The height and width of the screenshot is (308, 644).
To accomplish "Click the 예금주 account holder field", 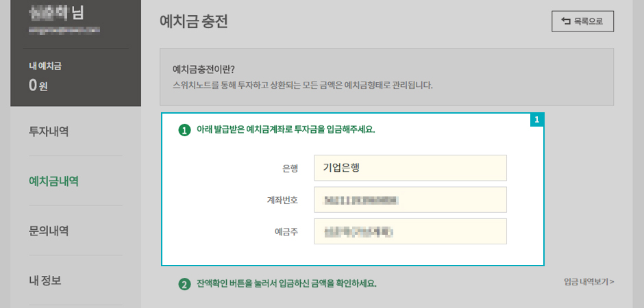I will point(410,231).
